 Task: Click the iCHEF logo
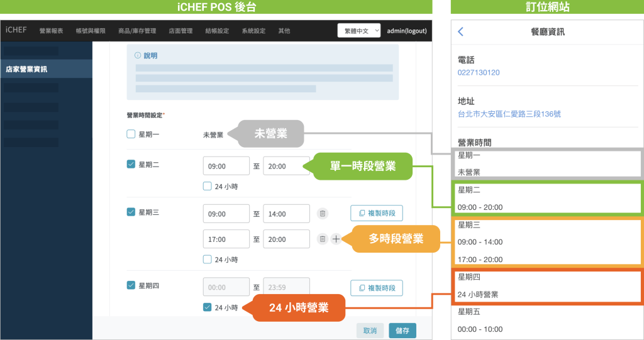[x=16, y=30]
